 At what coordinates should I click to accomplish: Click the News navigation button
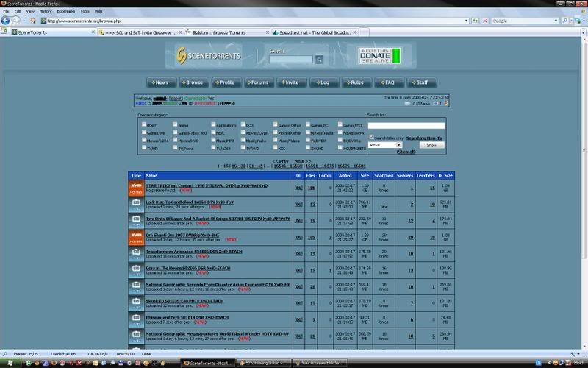click(x=162, y=82)
